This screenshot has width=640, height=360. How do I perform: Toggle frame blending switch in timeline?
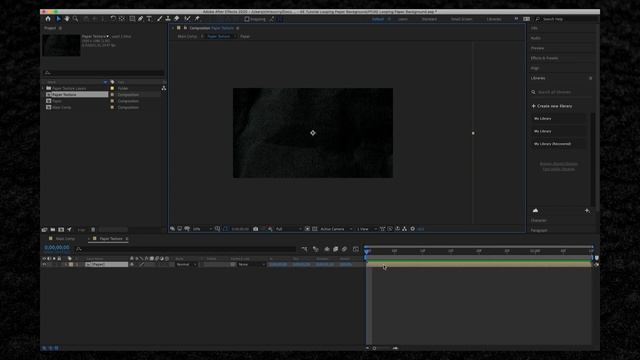[x=336, y=249]
